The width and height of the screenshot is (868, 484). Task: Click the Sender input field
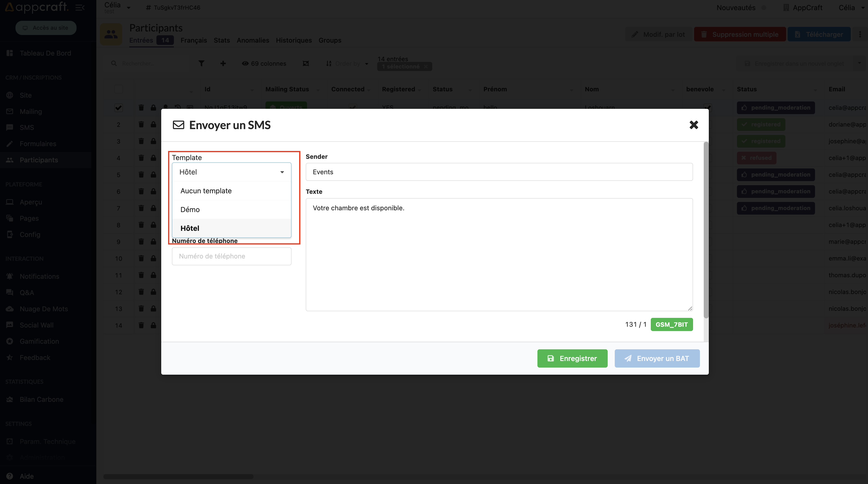499,172
